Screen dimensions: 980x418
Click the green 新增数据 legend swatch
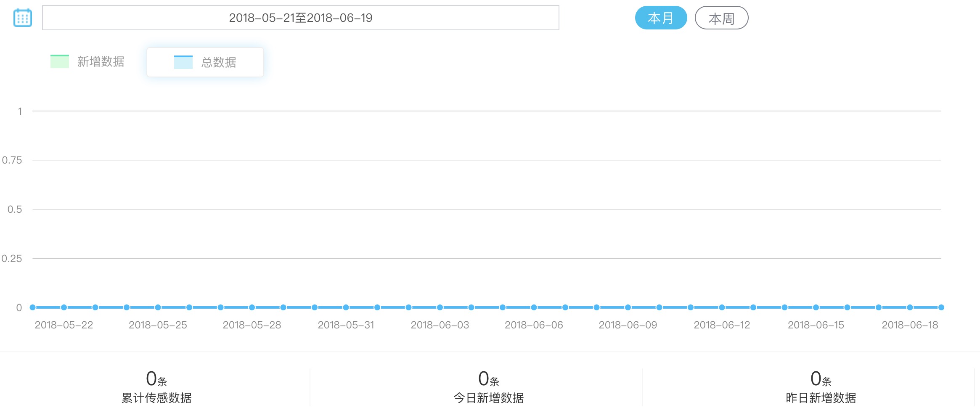click(60, 61)
